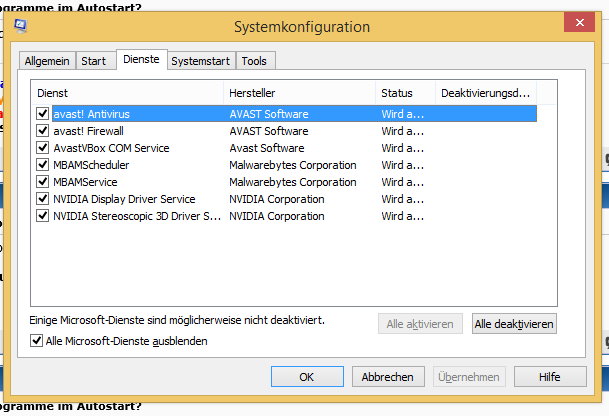Click the Systemkonfiguration window icon in title bar
Screen dimensions: 609x416
(20, 26)
